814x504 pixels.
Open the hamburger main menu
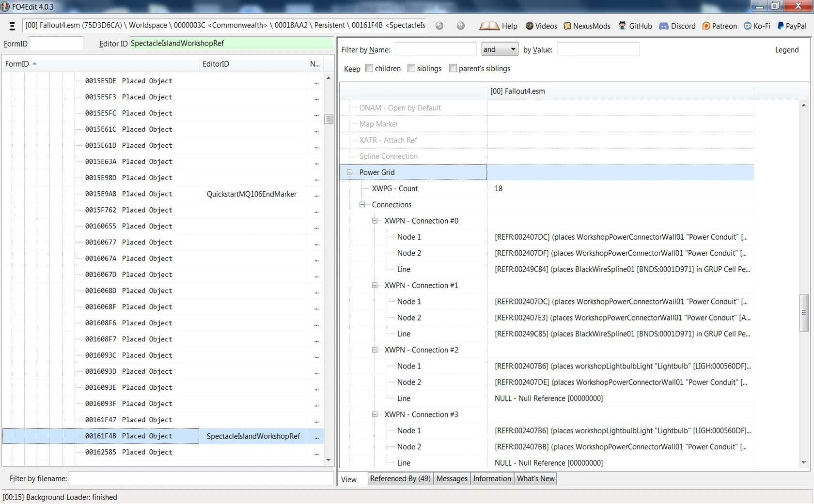(12, 26)
